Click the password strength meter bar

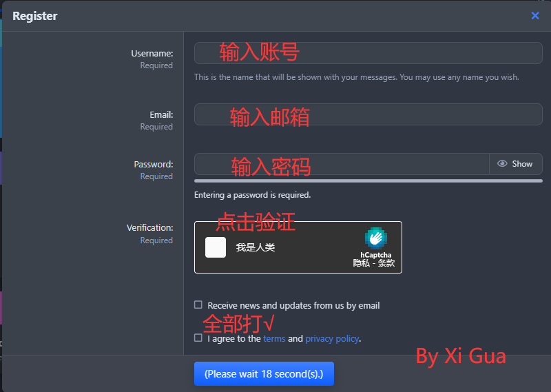click(368, 180)
